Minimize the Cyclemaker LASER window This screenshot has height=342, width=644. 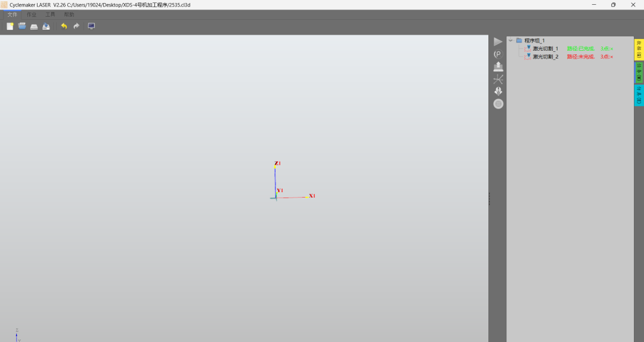(594, 5)
